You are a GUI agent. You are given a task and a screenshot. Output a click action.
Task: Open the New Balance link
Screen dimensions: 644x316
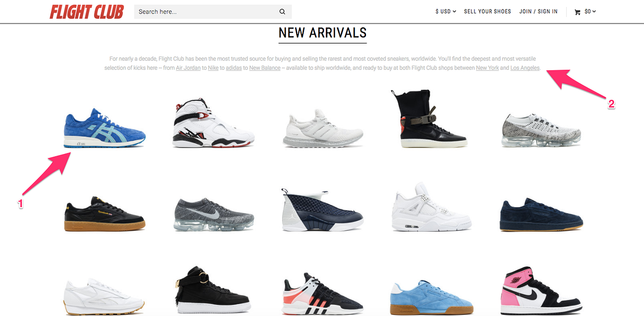pyautogui.click(x=265, y=68)
